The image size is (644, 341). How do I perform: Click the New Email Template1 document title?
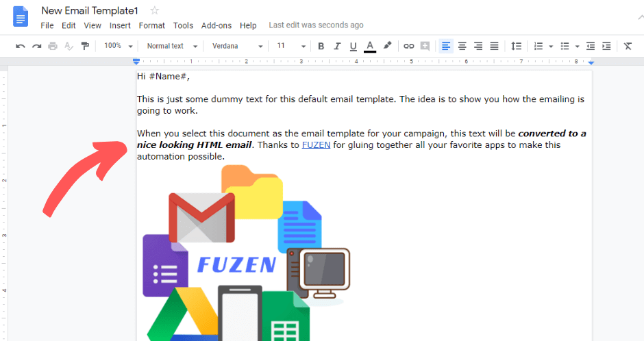coord(90,11)
